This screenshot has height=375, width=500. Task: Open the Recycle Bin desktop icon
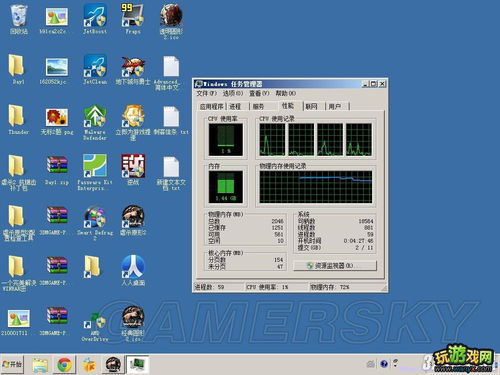tap(18, 20)
